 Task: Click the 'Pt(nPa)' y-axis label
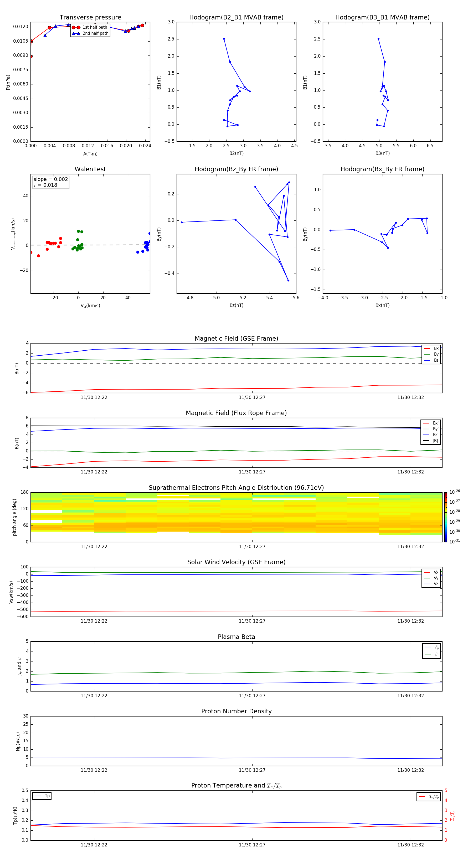(x=8, y=82)
